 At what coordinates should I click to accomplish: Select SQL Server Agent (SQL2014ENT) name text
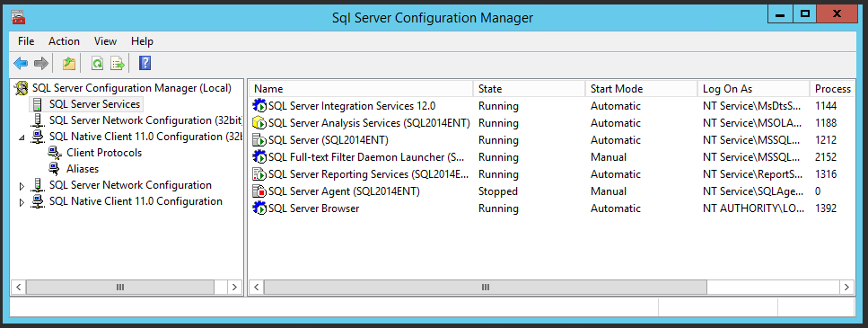point(345,191)
